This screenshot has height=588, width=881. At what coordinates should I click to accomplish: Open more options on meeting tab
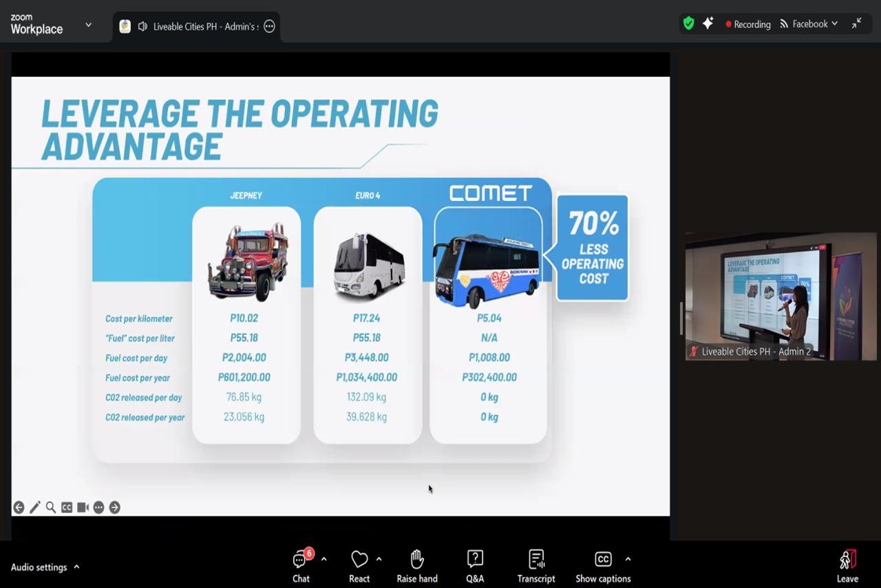click(270, 27)
